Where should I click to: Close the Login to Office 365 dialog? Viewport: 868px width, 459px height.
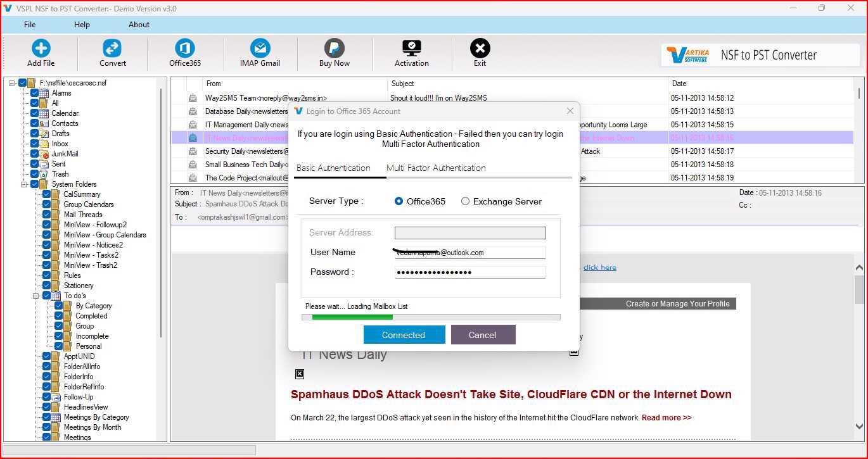(x=570, y=111)
